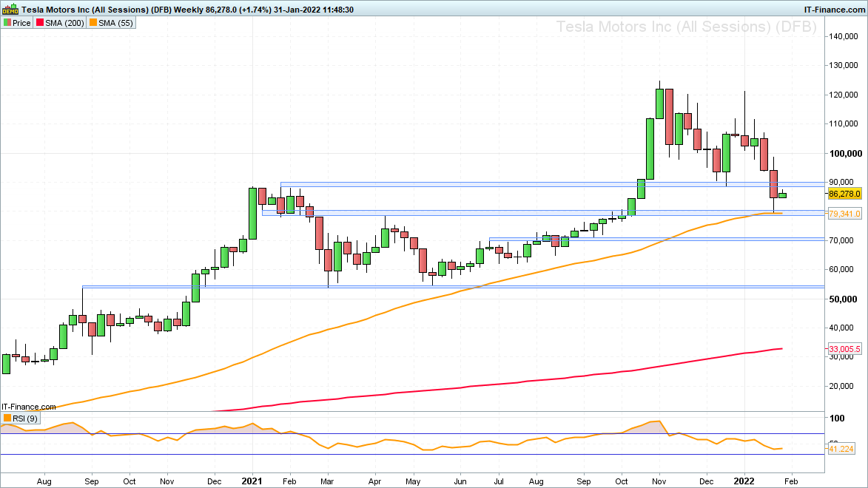Click the Feb label at the axis end
Image resolution: width=868 pixels, height=488 pixels.
click(792, 481)
